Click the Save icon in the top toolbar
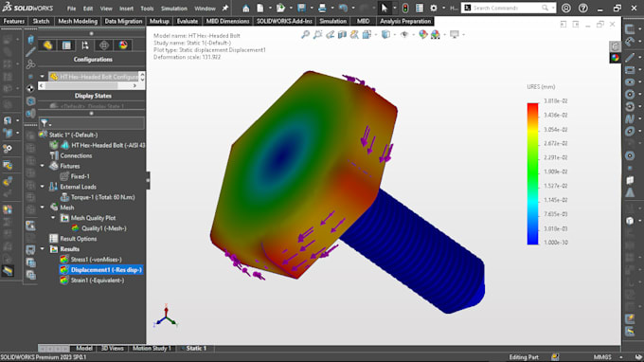The image size is (644, 362). [x=301, y=9]
